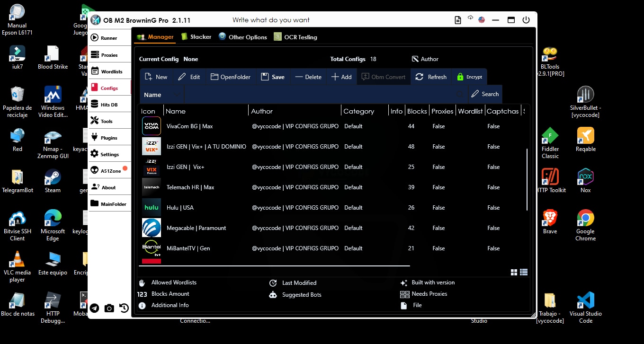Click the cloud download icon in title bar
This screenshot has height=344, width=644.
[470, 18]
